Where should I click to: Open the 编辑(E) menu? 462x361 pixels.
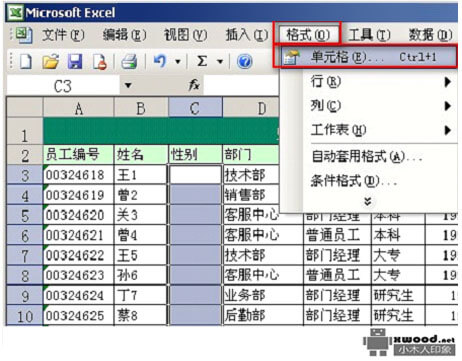tap(125, 35)
